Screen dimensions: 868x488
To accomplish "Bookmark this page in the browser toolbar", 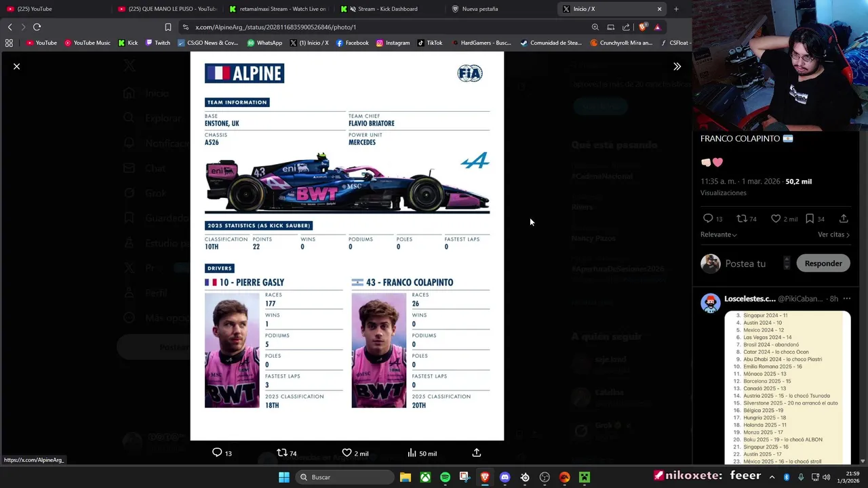I will point(168,27).
